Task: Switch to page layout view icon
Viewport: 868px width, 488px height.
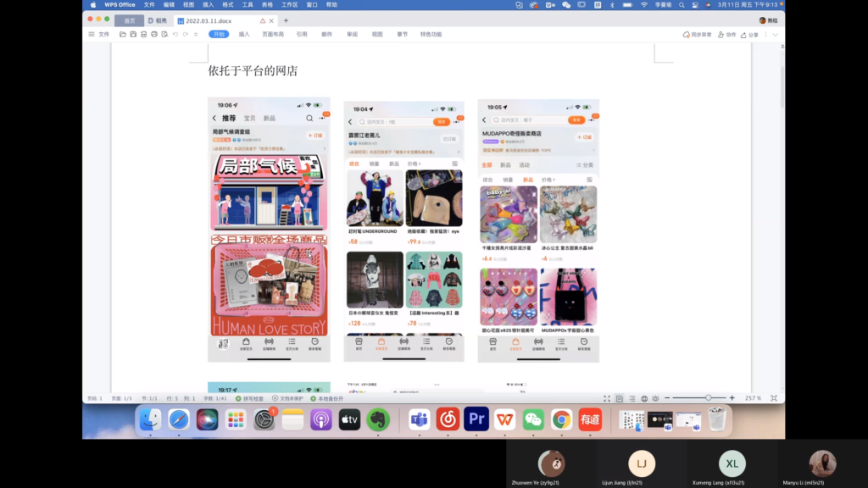Action: [620, 398]
